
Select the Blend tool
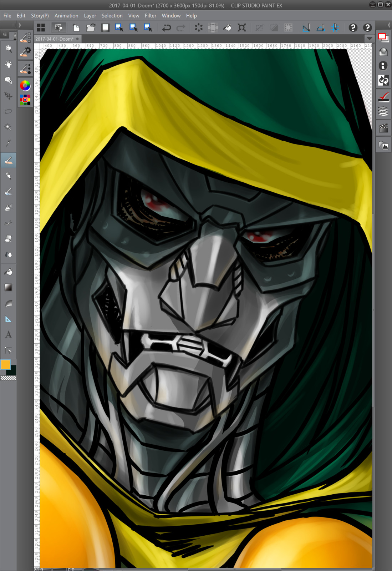click(x=9, y=255)
